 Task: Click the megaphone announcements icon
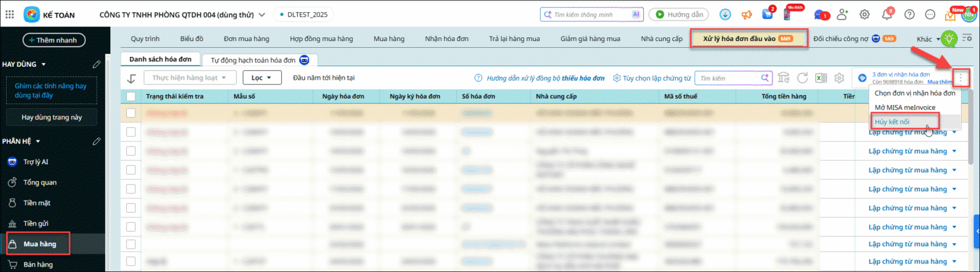click(746, 15)
